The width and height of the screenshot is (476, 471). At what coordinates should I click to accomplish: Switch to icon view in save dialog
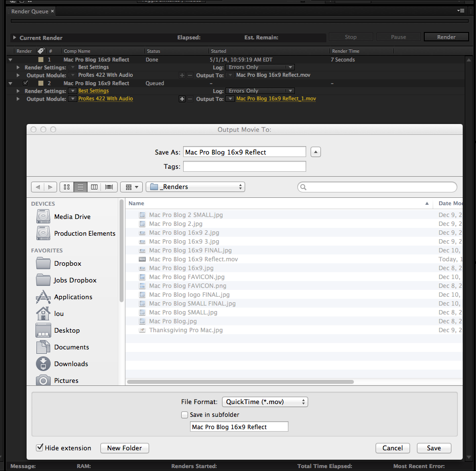[67, 187]
